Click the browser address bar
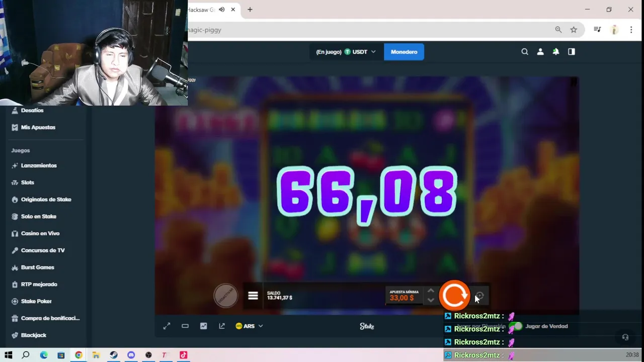The height and width of the screenshot is (362, 644). pos(370,30)
